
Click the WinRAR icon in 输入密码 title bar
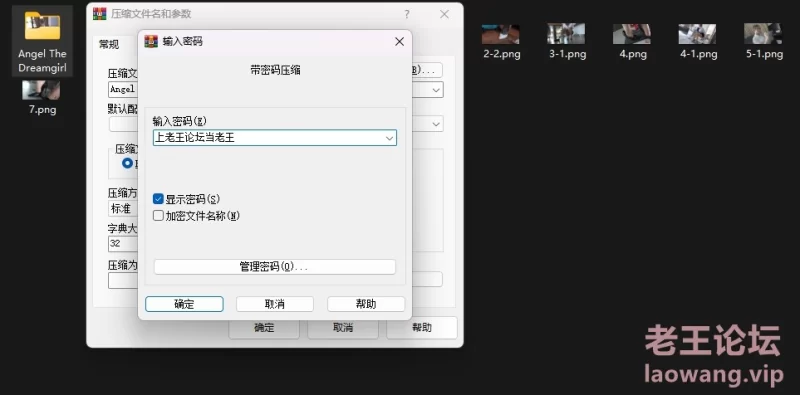(x=151, y=41)
